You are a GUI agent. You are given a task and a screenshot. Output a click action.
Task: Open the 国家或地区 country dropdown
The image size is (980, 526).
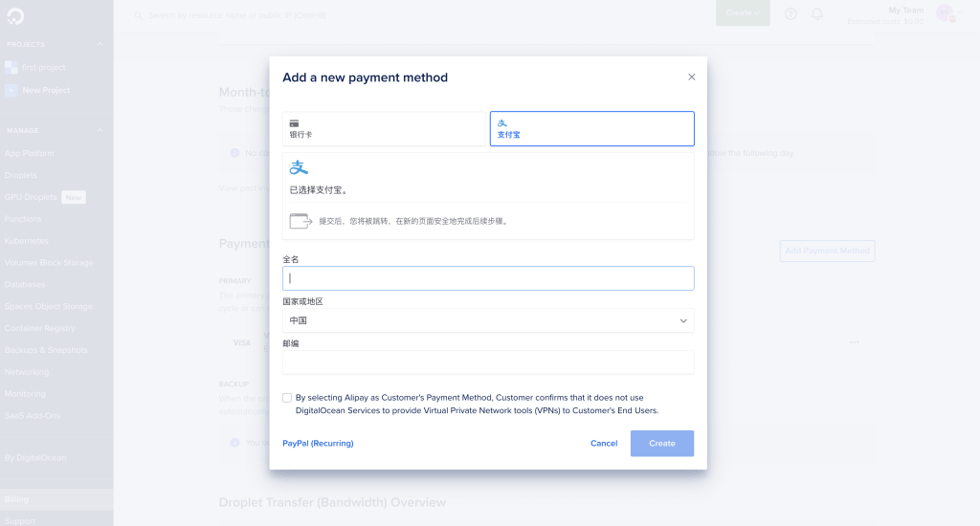pos(488,320)
